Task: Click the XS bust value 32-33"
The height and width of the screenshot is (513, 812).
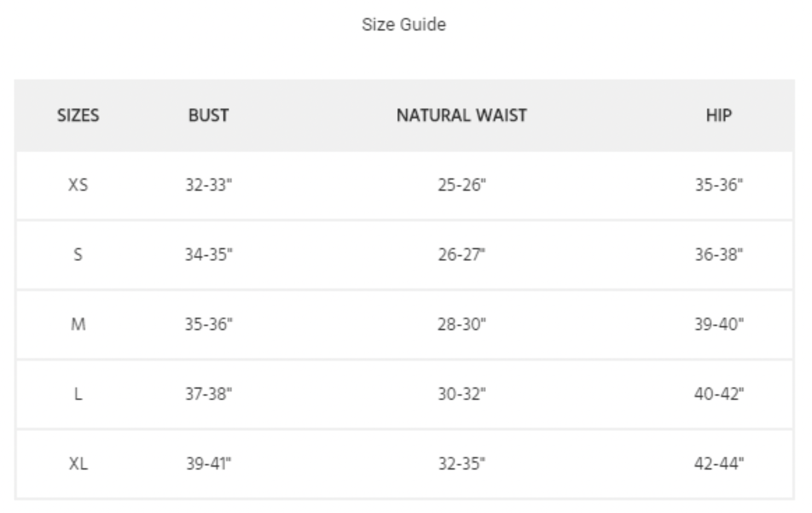Action: click(x=208, y=185)
